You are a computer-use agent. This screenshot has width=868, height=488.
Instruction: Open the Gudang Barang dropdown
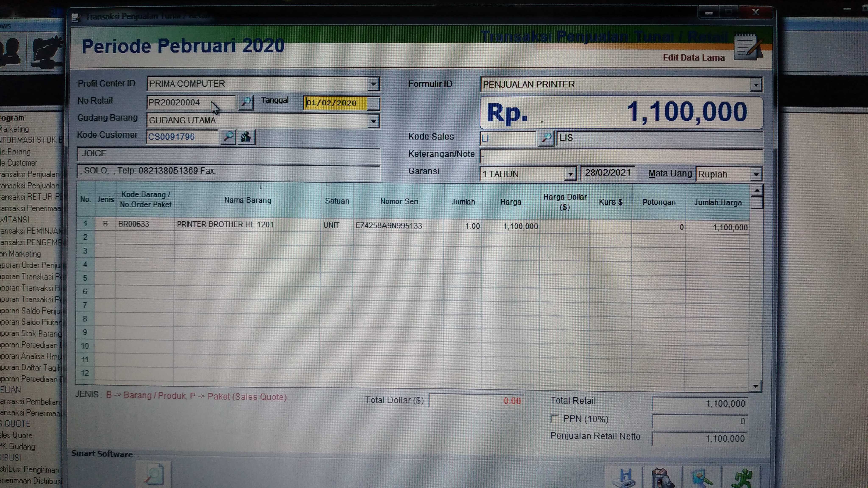(373, 121)
